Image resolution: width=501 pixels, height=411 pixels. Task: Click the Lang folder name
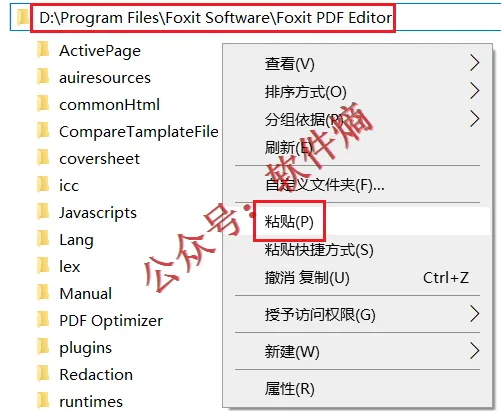(76, 240)
